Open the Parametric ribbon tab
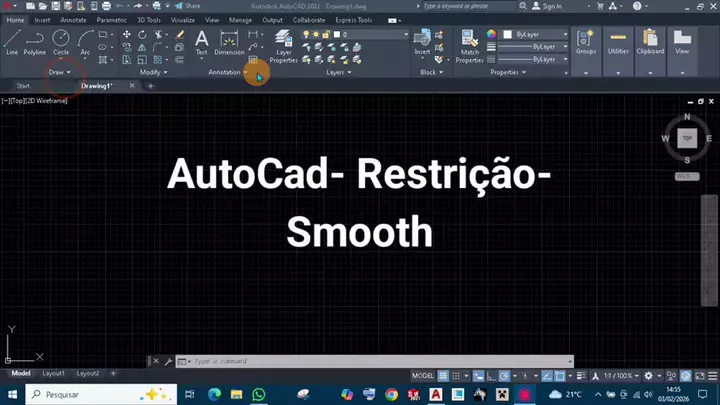720x405 pixels. tap(111, 19)
